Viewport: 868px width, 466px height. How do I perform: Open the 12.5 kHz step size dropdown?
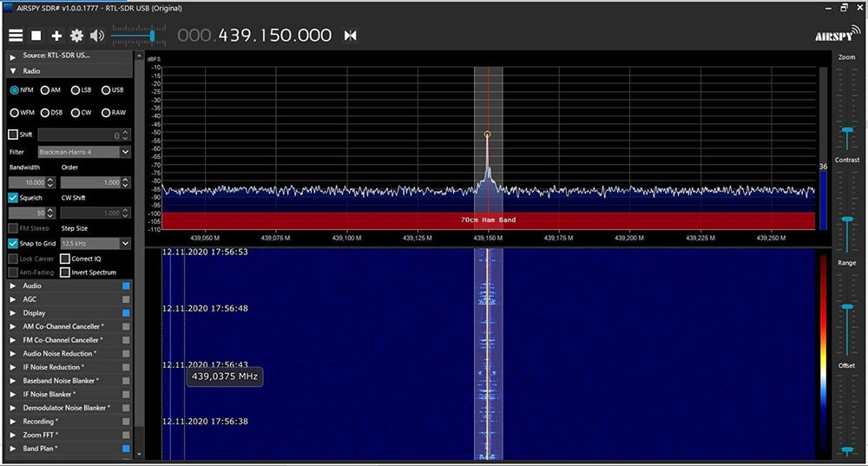tap(125, 243)
